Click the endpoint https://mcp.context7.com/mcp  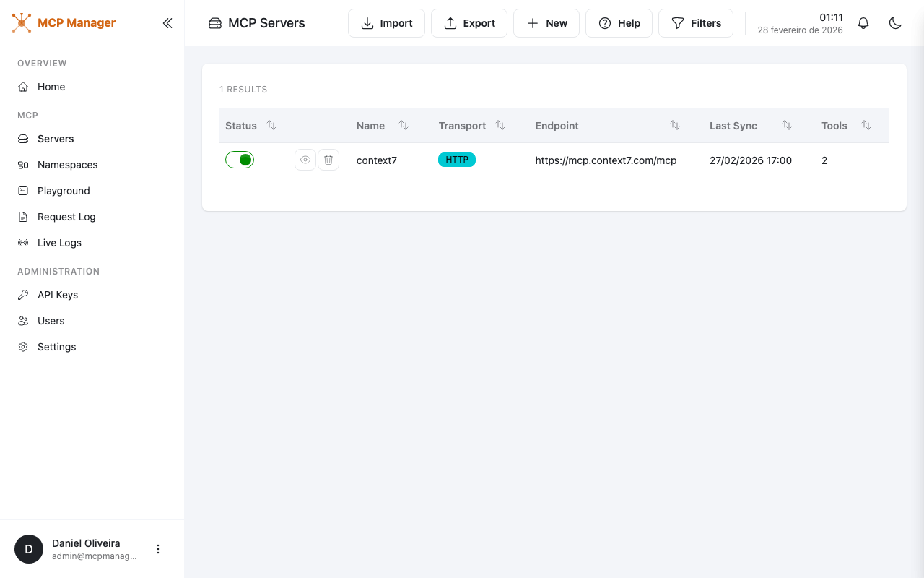pyautogui.click(x=606, y=160)
